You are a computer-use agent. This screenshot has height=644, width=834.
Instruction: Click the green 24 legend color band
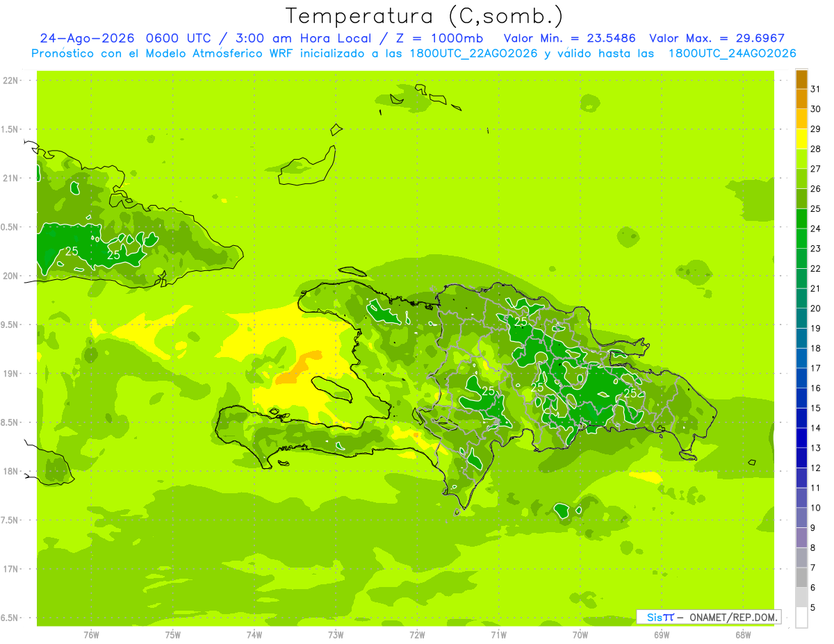pyautogui.click(x=801, y=219)
